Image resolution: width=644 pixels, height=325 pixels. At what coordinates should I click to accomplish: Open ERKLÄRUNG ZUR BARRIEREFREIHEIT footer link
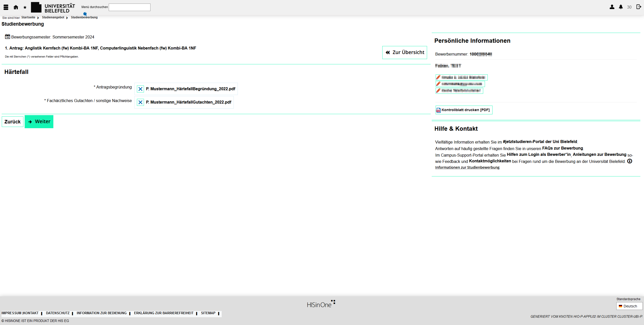click(164, 313)
